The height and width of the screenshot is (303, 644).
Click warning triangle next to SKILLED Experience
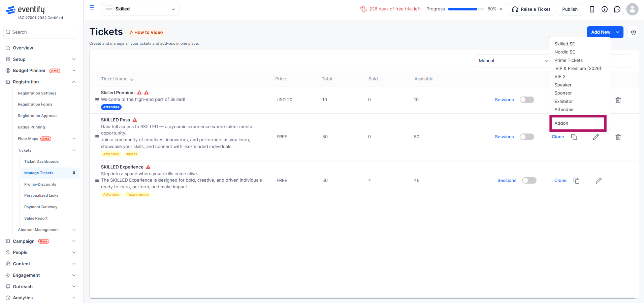point(148,167)
